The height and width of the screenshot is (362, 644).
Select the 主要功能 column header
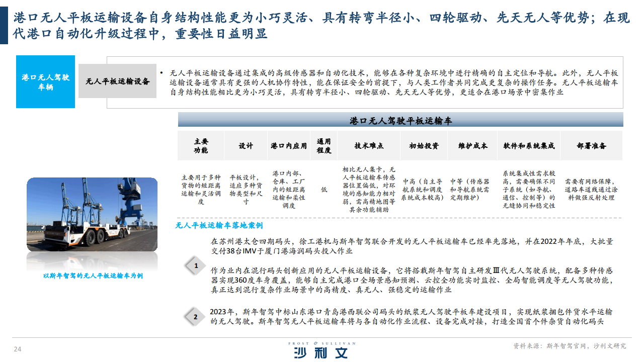point(201,146)
